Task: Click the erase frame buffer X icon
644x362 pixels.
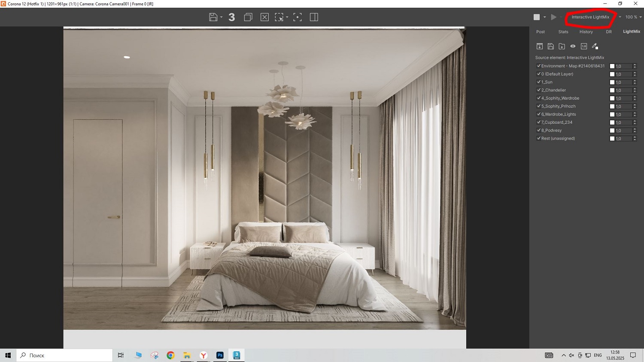Action: 264,17
